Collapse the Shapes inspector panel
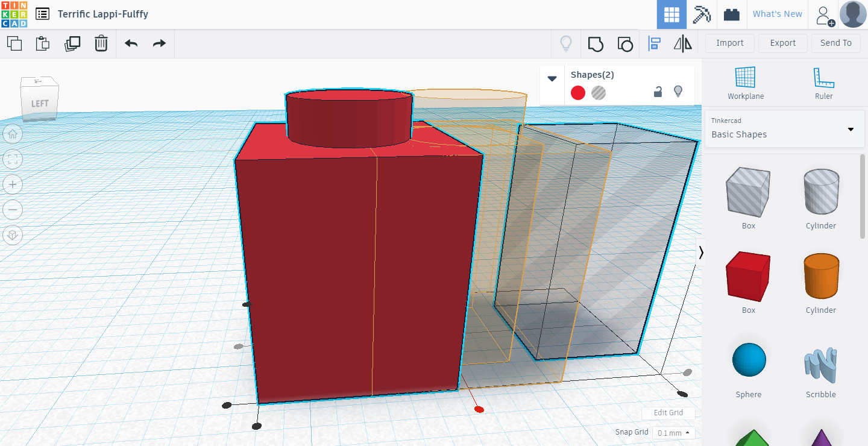The width and height of the screenshot is (868, 446). (x=552, y=78)
